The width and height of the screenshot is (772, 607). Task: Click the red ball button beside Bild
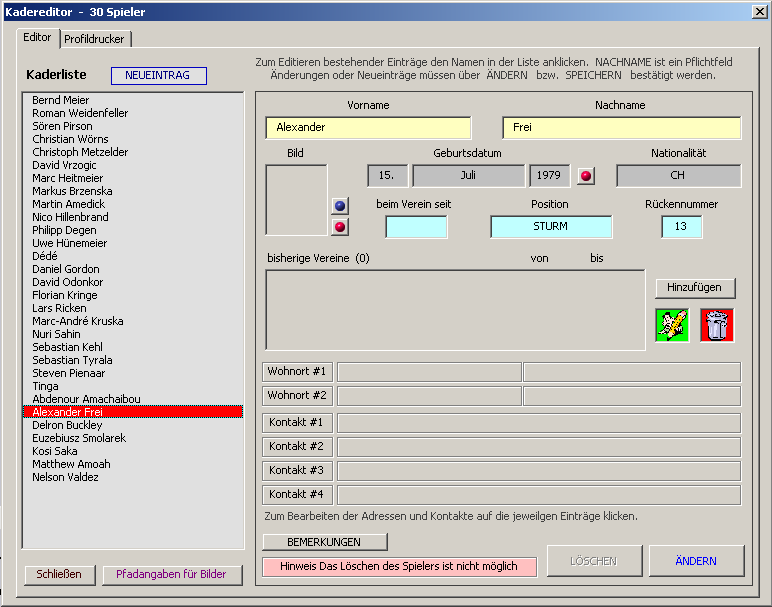pyautogui.click(x=340, y=227)
